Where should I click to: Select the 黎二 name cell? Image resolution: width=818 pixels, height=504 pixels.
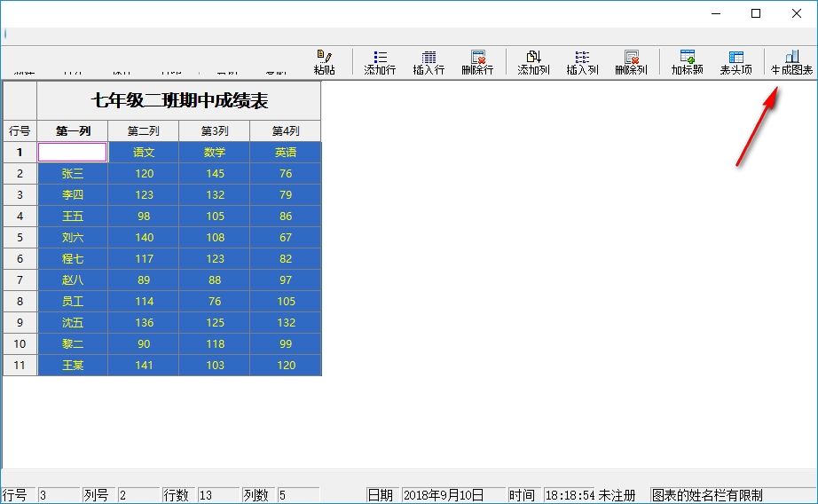73,343
